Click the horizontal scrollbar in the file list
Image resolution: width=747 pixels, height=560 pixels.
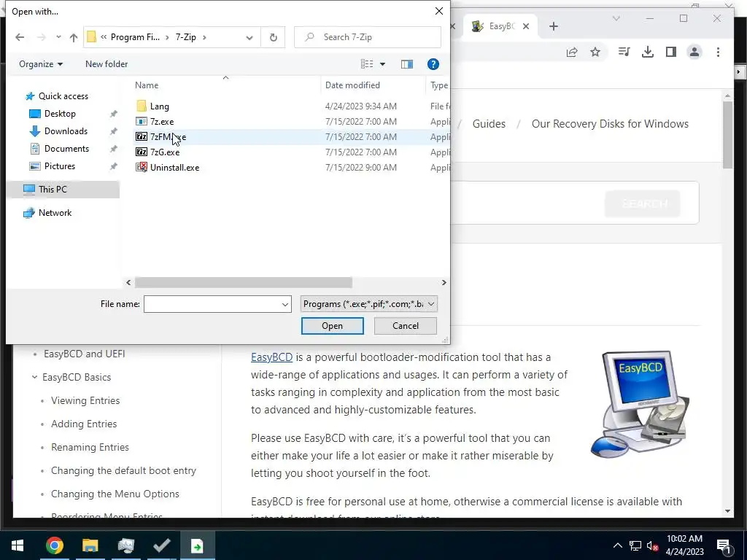tap(244, 282)
